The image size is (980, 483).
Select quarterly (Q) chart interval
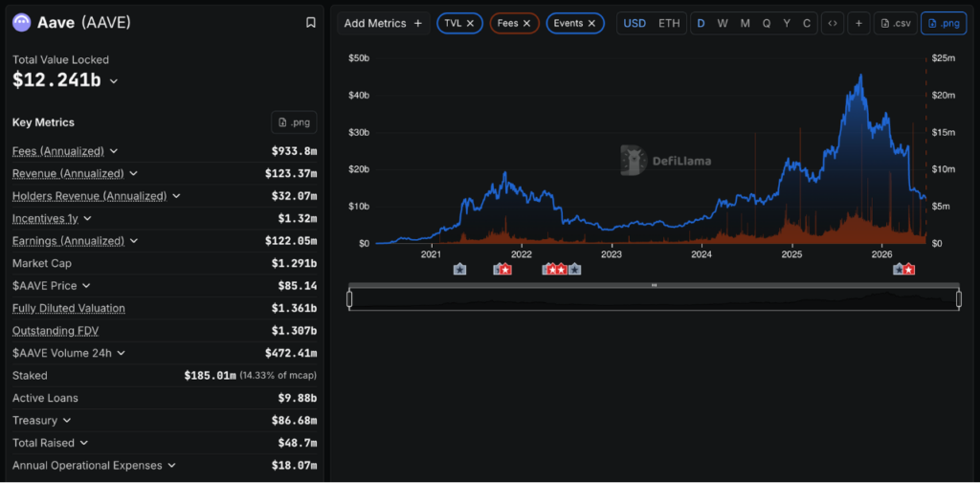tap(767, 23)
